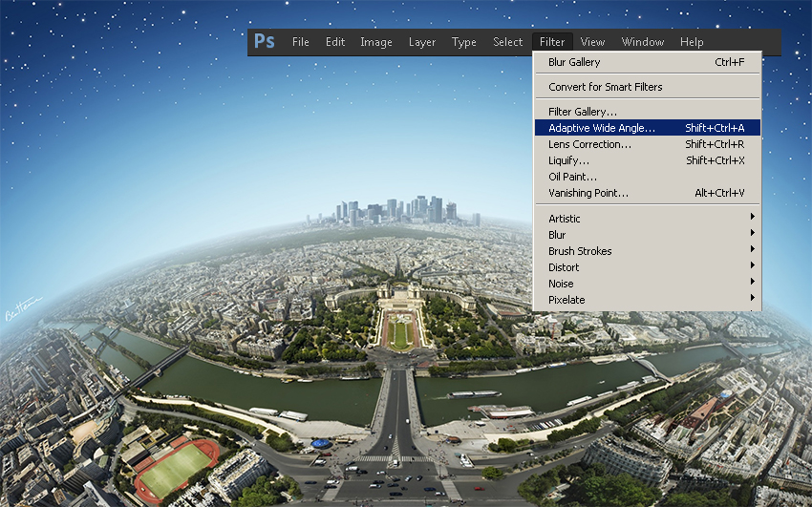Apply the Oil Paint filter

648,177
